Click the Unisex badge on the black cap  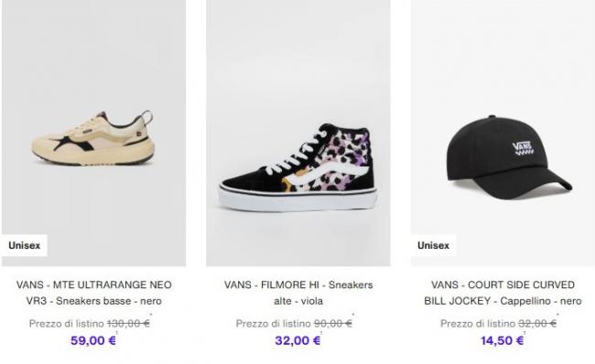[433, 245]
